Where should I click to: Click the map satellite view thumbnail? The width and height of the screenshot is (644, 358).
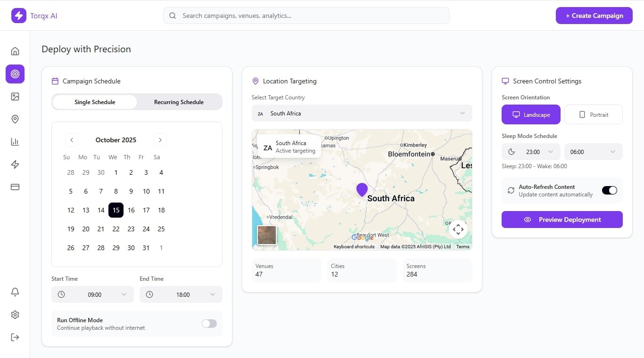point(267,235)
